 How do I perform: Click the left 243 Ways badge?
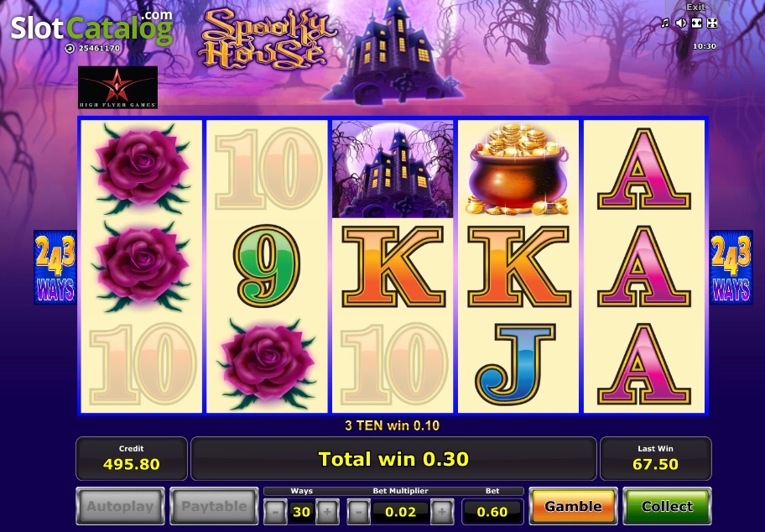pyautogui.click(x=55, y=268)
